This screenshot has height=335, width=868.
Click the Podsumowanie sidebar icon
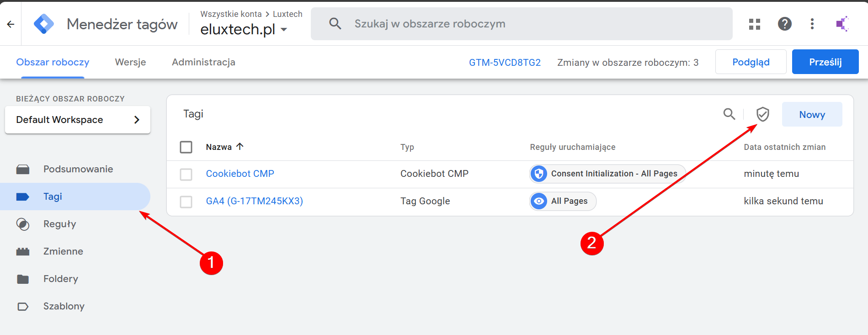23,170
